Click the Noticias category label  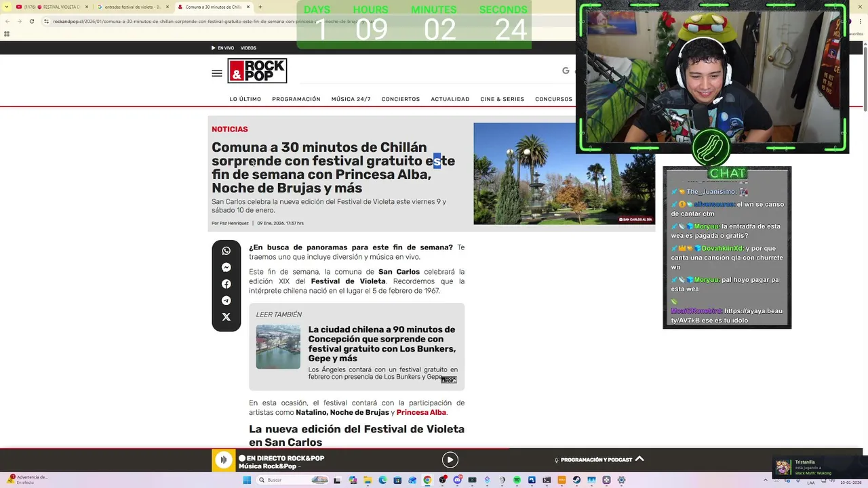coord(230,129)
